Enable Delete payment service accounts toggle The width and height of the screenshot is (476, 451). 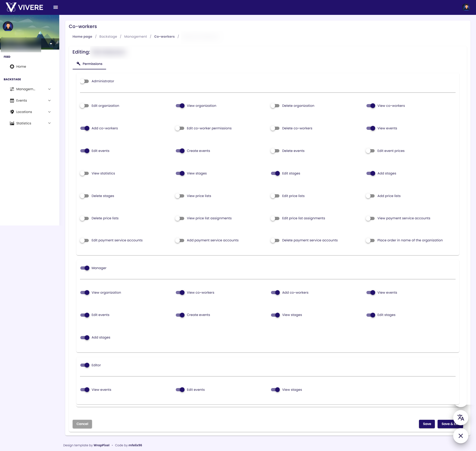pos(275,240)
